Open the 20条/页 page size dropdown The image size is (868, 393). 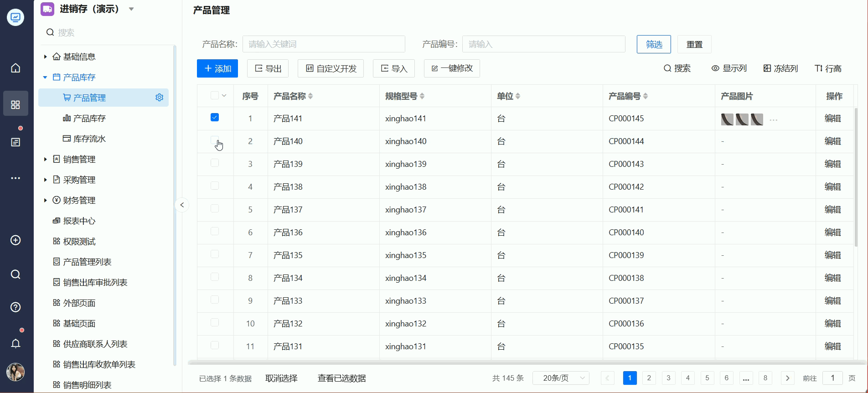coord(561,378)
